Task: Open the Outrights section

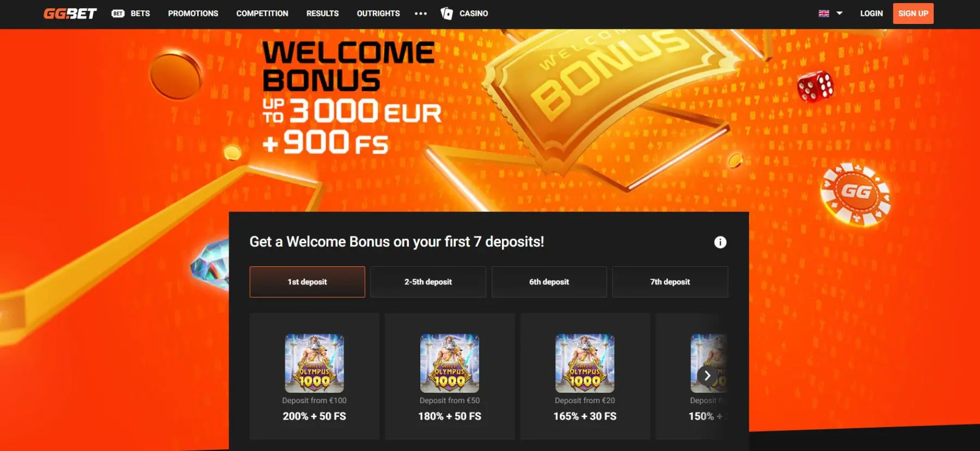Action: point(378,14)
